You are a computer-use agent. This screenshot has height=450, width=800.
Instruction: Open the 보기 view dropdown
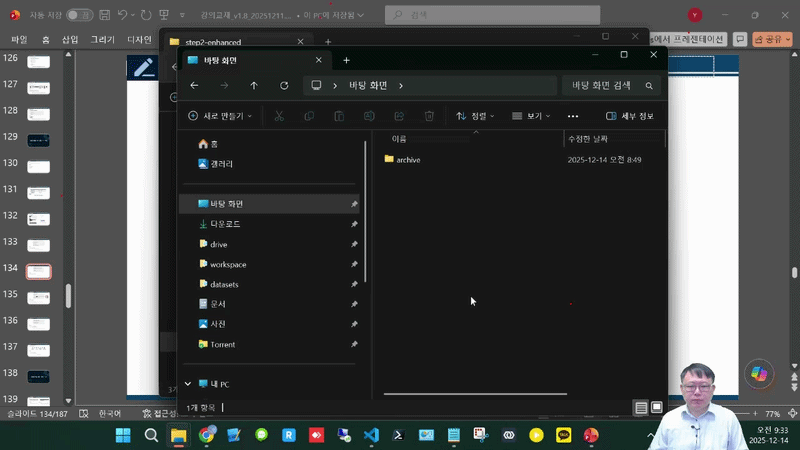click(x=531, y=116)
